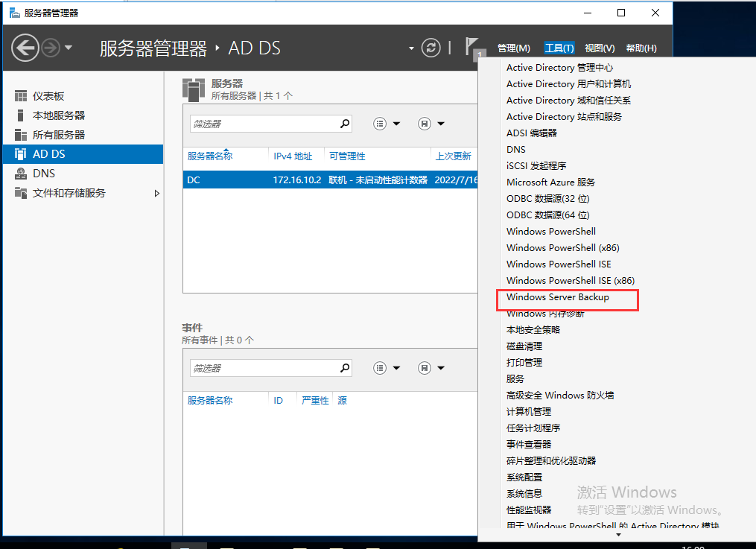Open Active Directory 站点和服务

point(564,117)
